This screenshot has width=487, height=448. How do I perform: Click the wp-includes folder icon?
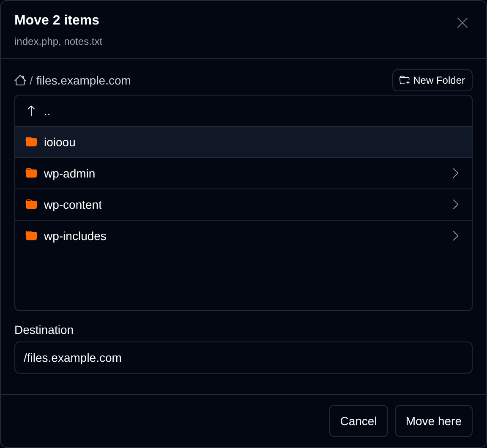[31, 236]
